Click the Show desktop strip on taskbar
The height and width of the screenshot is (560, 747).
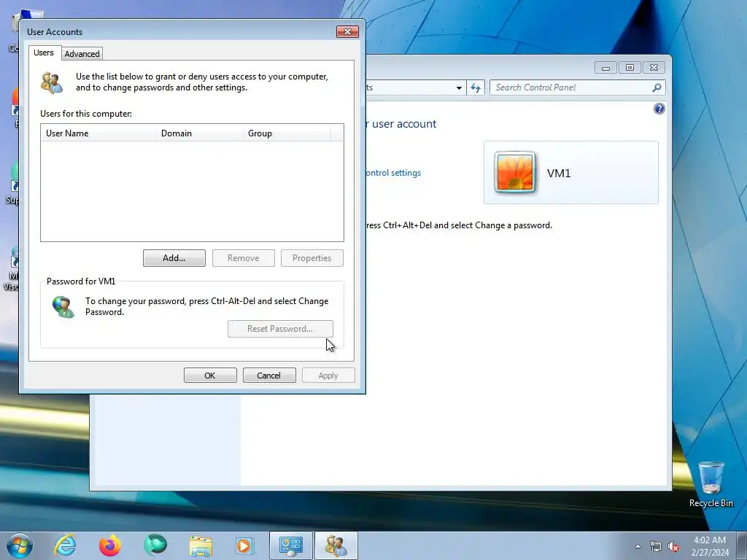(742, 545)
